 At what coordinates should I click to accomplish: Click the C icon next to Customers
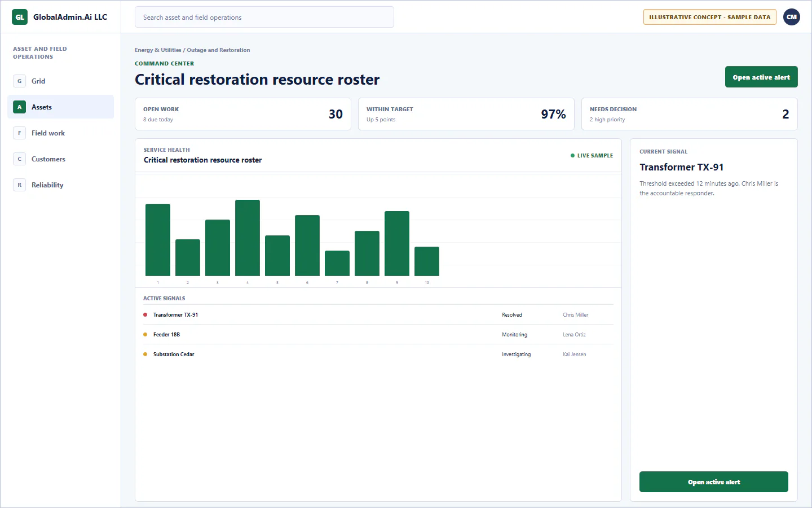(19, 159)
